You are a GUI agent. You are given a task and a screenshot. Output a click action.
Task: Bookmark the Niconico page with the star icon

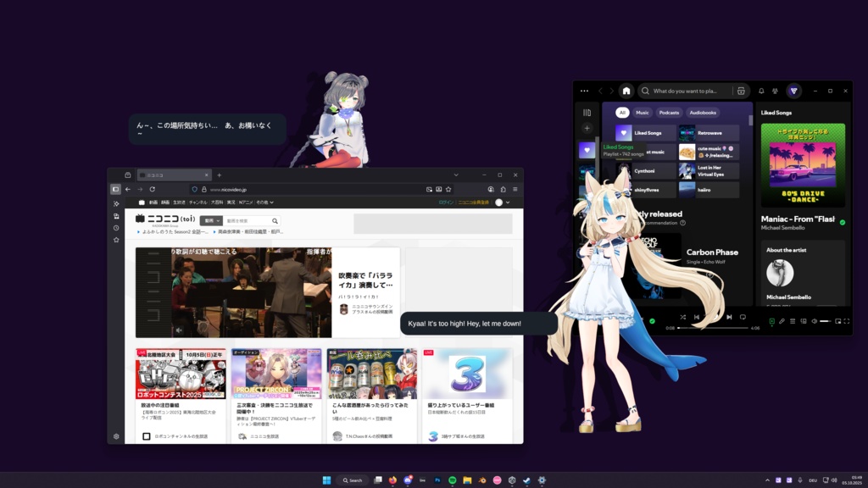(448, 188)
